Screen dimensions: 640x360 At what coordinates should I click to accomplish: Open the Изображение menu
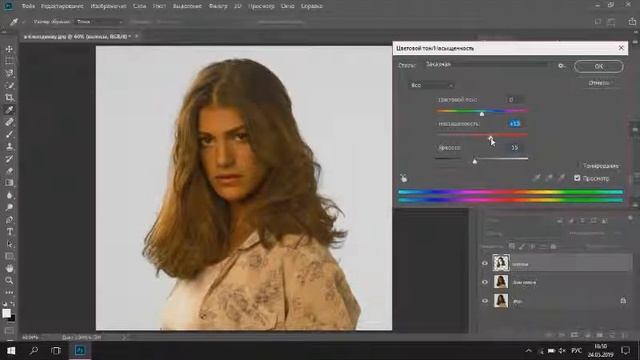[109, 6]
